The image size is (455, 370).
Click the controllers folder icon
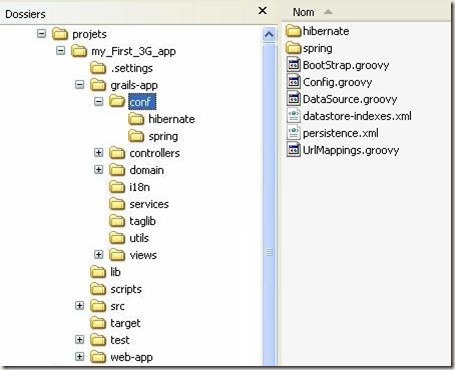tap(117, 153)
